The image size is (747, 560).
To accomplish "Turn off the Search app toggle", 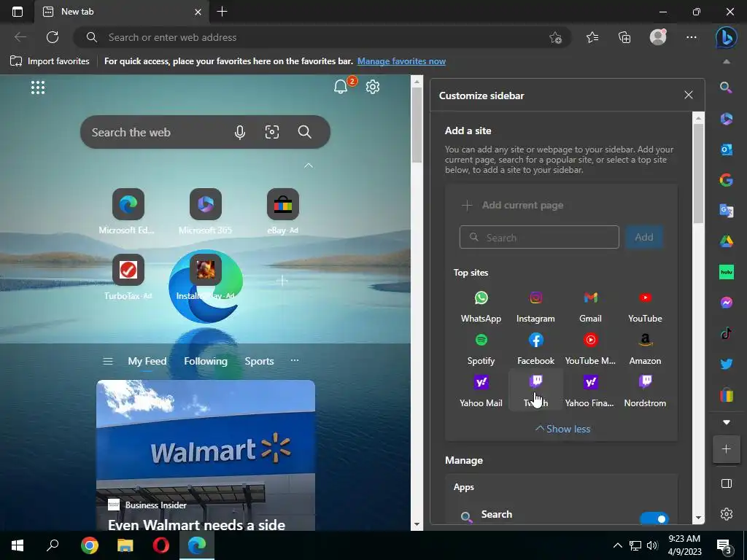I will [654, 518].
